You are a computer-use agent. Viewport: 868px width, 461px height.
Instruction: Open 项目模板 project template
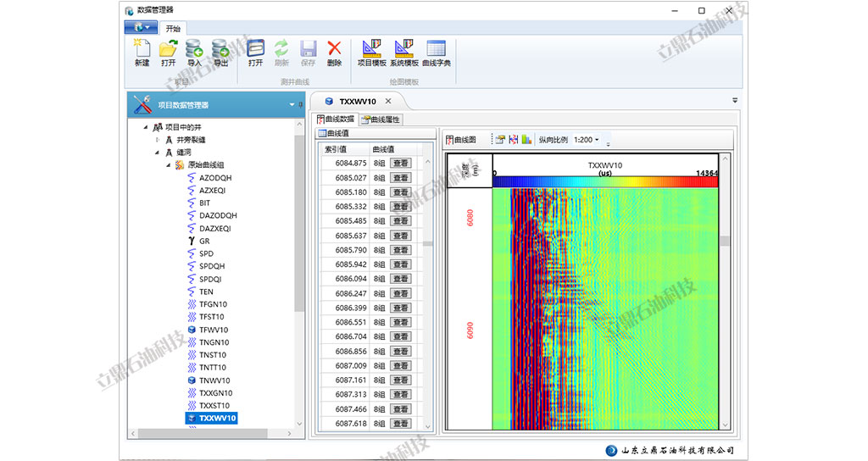(372, 53)
